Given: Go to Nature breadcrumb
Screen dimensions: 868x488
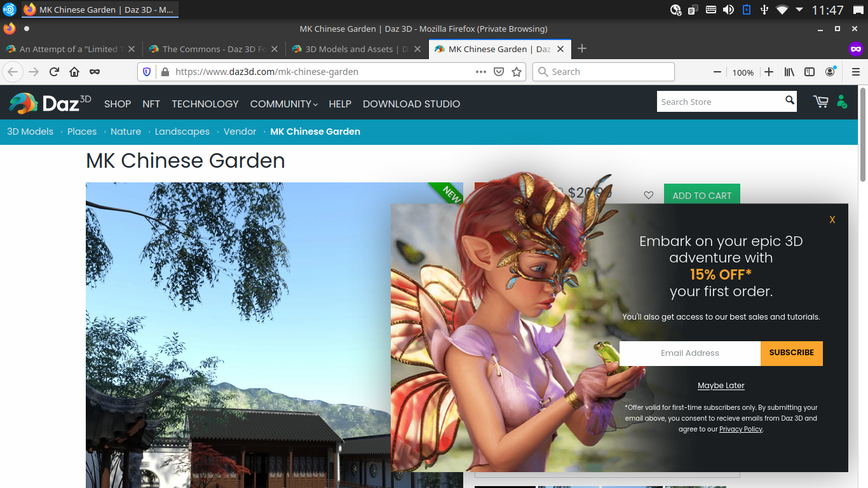Looking at the screenshot, I should pyautogui.click(x=126, y=132).
